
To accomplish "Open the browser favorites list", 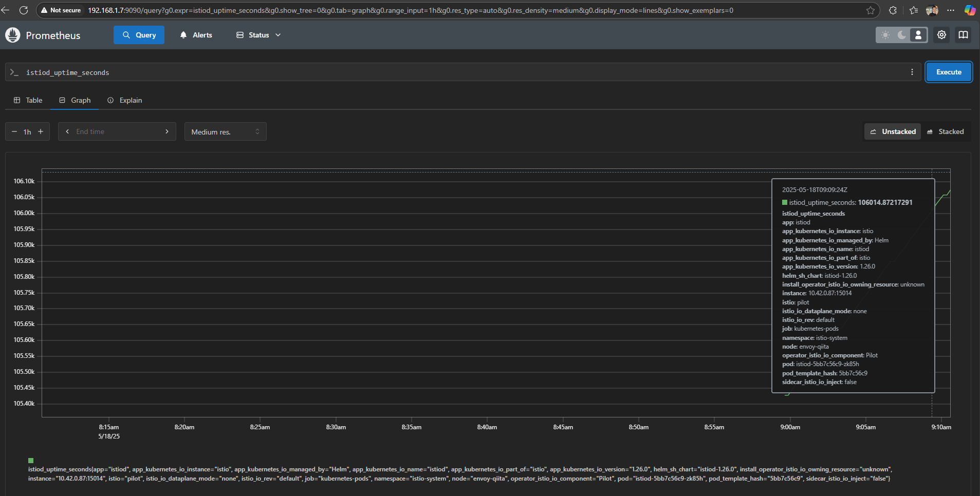I will pos(914,10).
